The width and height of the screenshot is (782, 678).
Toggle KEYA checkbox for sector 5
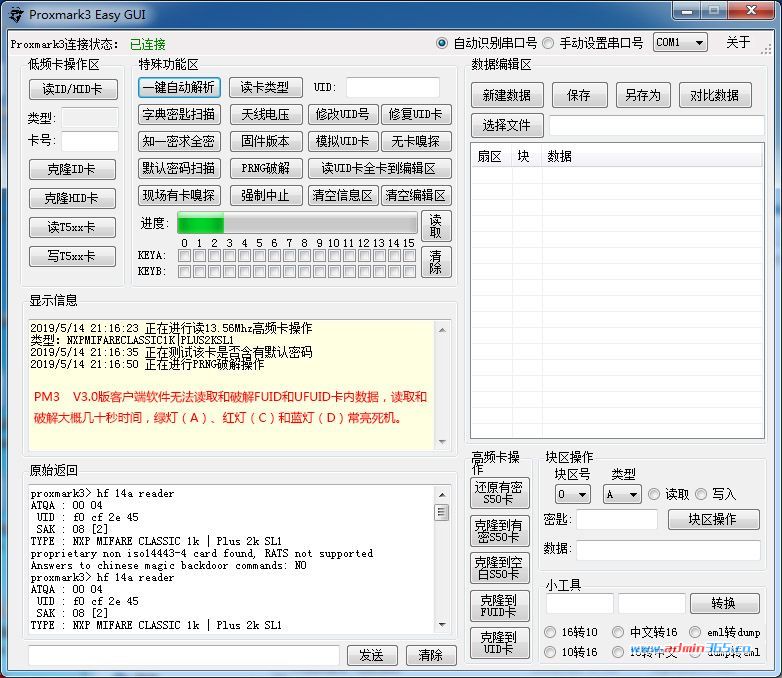point(259,256)
